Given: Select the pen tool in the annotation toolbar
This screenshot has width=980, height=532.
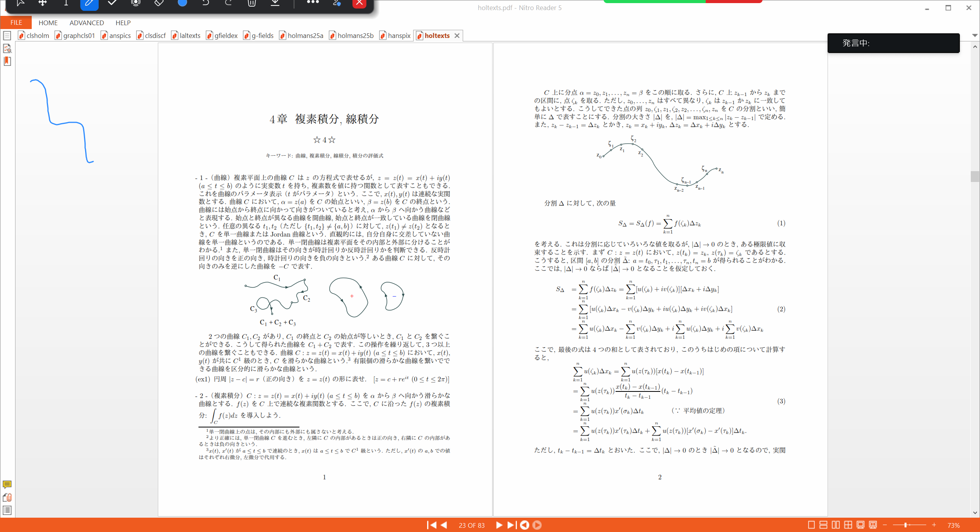Looking at the screenshot, I should pyautogui.click(x=89, y=4).
